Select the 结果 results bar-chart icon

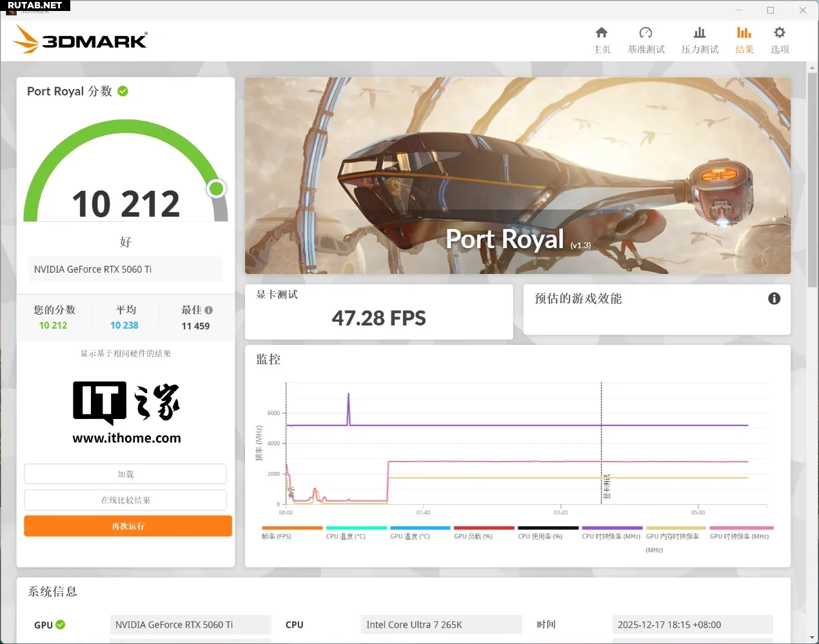pyautogui.click(x=744, y=33)
